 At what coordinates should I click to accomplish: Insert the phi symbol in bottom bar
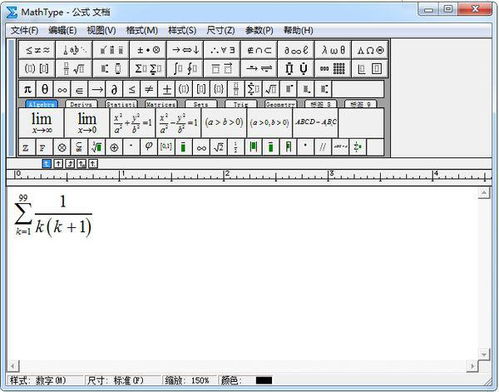pyautogui.click(x=149, y=147)
